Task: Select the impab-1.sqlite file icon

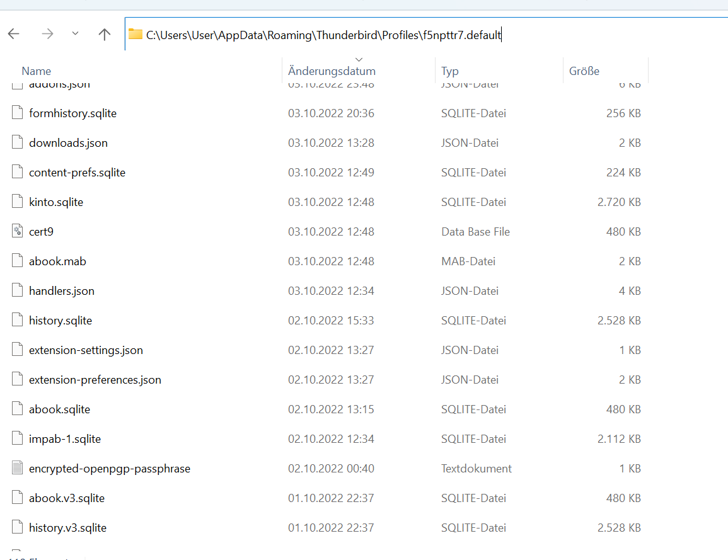Action: click(x=17, y=438)
